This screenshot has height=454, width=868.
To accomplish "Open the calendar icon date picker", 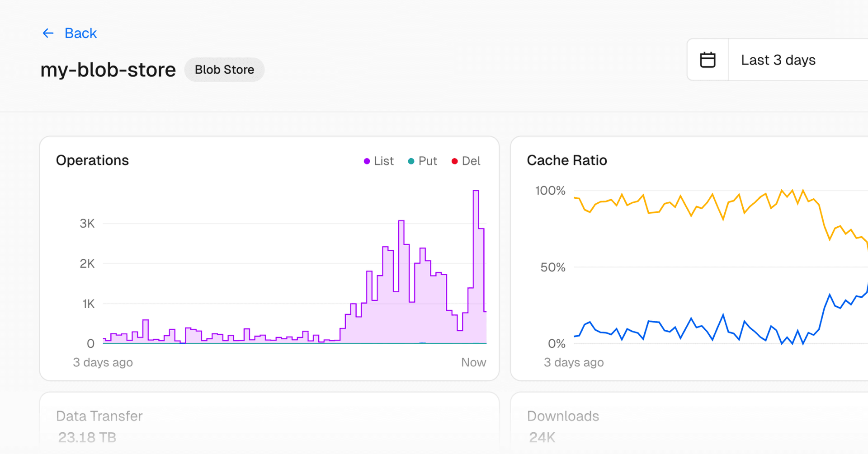I will click(x=708, y=60).
